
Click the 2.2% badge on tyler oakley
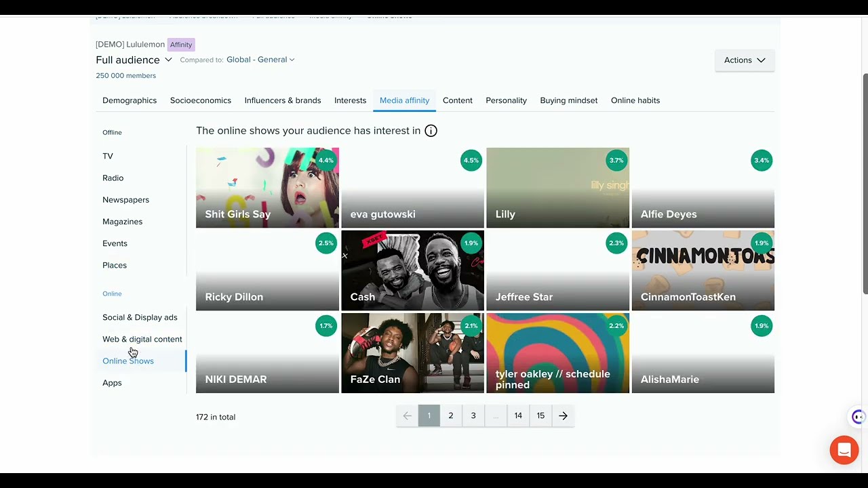click(616, 326)
